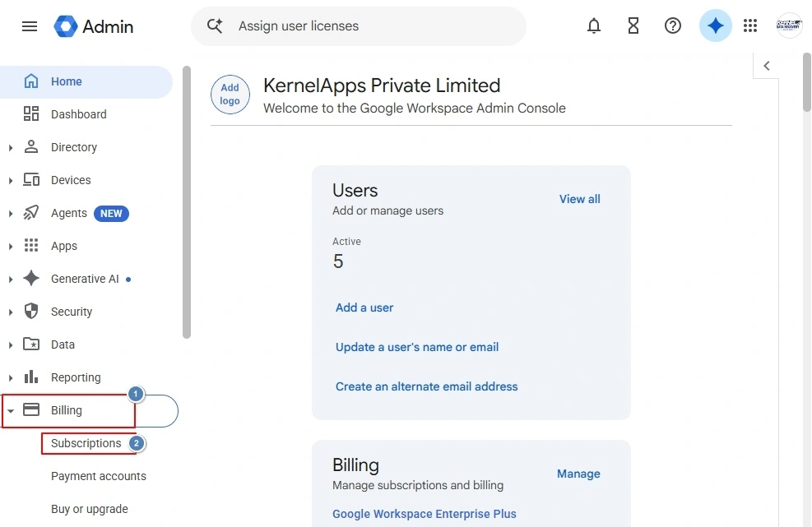Open notifications bell
This screenshot has width=812, height=527.
click(x=594, y=25)
